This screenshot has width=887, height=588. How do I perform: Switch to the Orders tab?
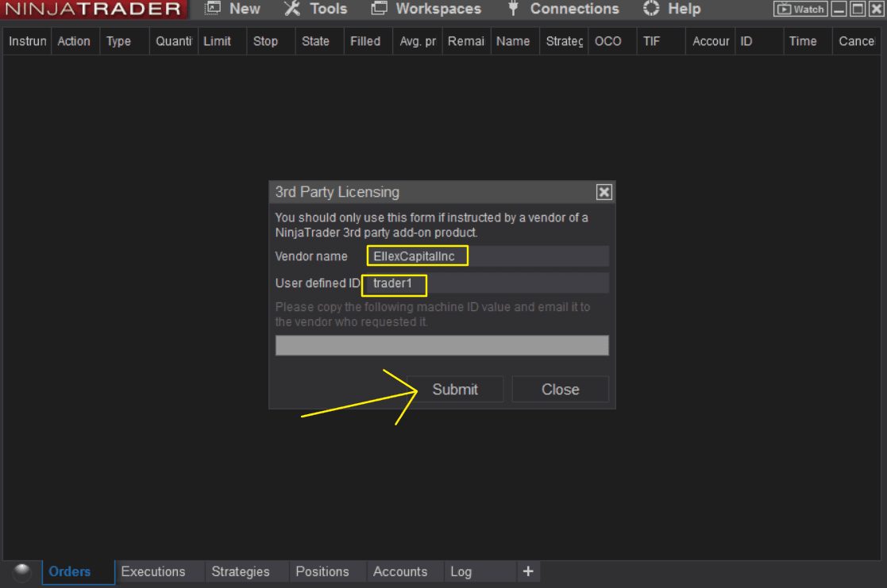pos(78,571)
